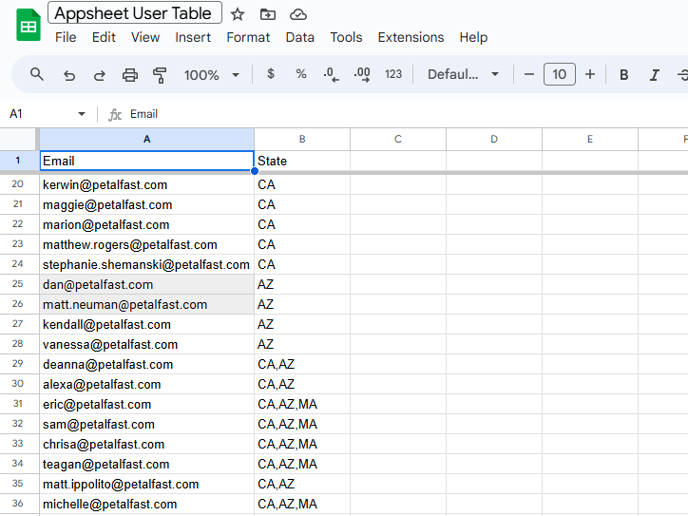Open the 100% zoom dropdown
The image size is (688, 516).
(x=211, y=75)
